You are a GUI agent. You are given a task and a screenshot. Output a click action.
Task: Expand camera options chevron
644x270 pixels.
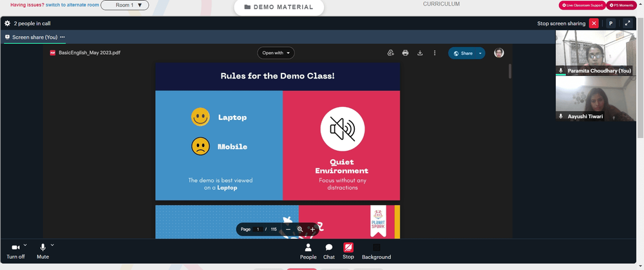[25, 245]
